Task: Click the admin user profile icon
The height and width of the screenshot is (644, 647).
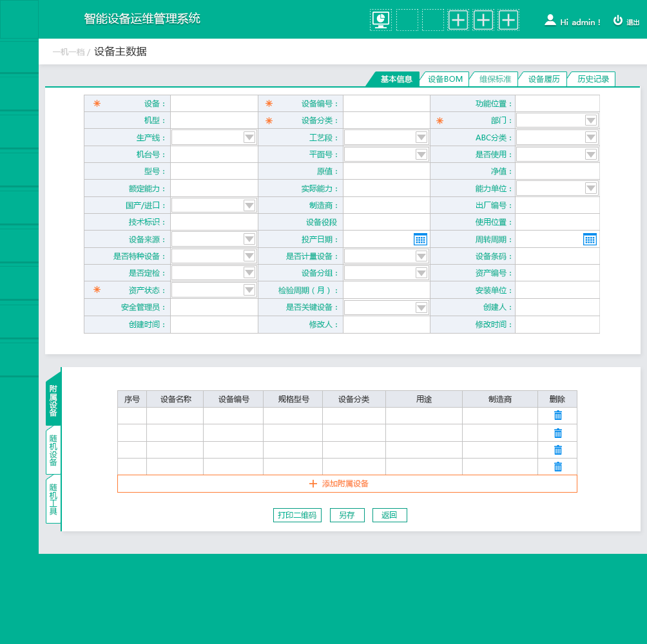Action: 550,20
